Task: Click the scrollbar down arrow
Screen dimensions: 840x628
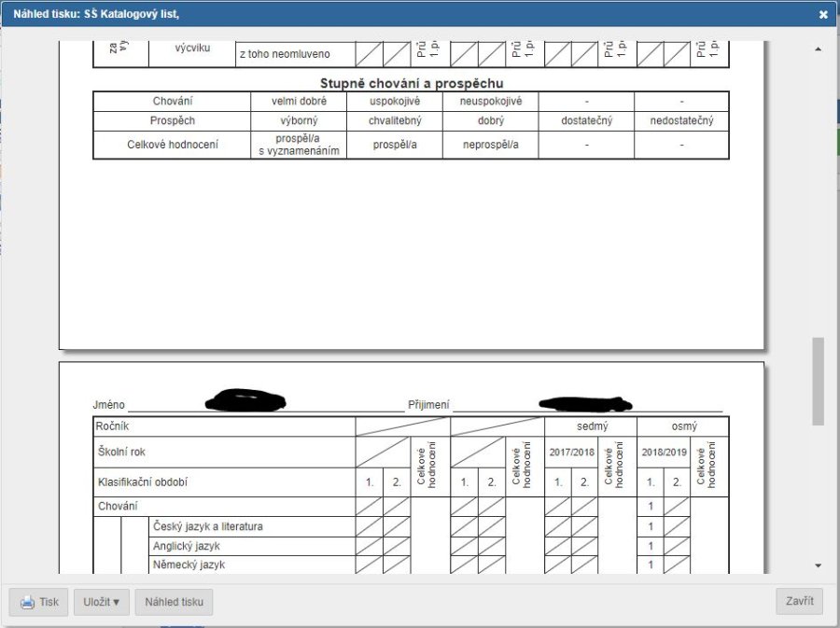Action: (x=819, y=565)
